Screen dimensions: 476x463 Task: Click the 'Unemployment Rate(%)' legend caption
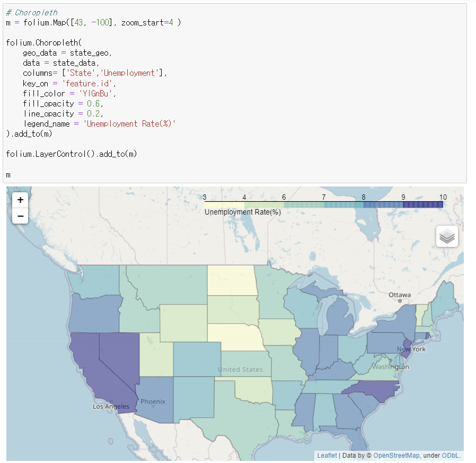[x=243, y=212]
